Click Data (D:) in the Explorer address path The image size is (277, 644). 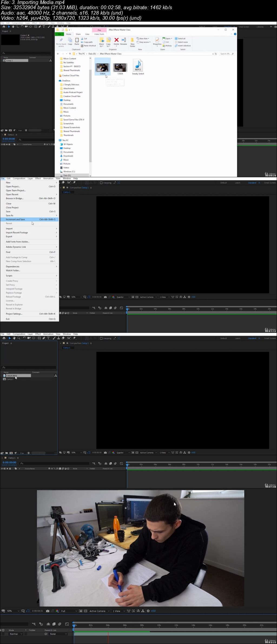(x=92, y=54)
